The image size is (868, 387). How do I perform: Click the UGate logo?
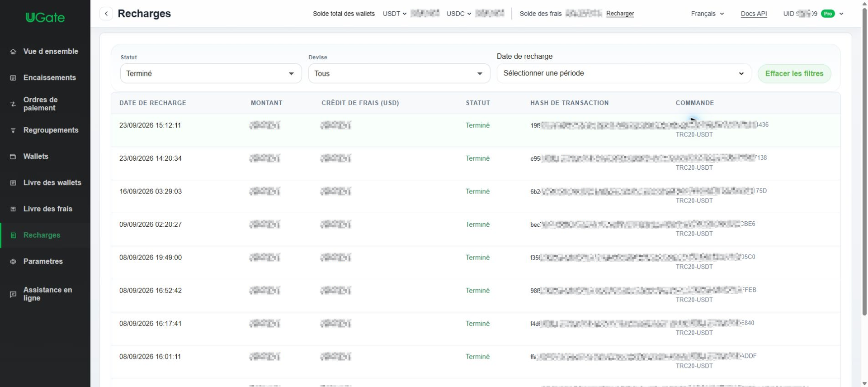[45, 18]
